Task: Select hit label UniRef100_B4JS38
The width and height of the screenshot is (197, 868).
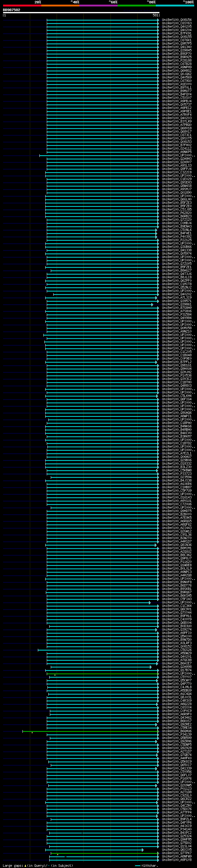Action: [177, 481]
